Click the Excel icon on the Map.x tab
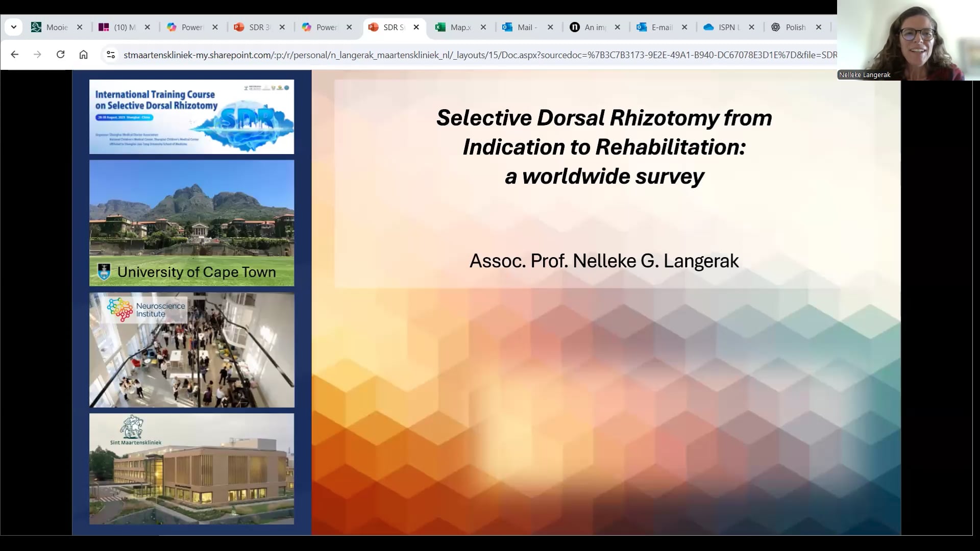This screenshot has width=980, height=551. pos(440,27)
